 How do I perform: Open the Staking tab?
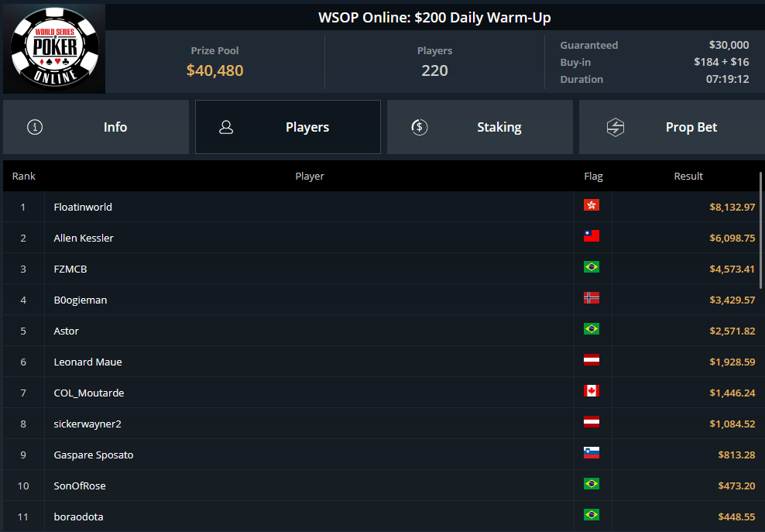pos(480,128)
